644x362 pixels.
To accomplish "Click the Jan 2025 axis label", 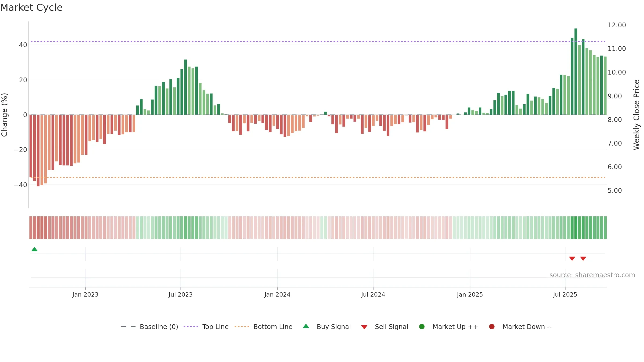I will 470,295.
